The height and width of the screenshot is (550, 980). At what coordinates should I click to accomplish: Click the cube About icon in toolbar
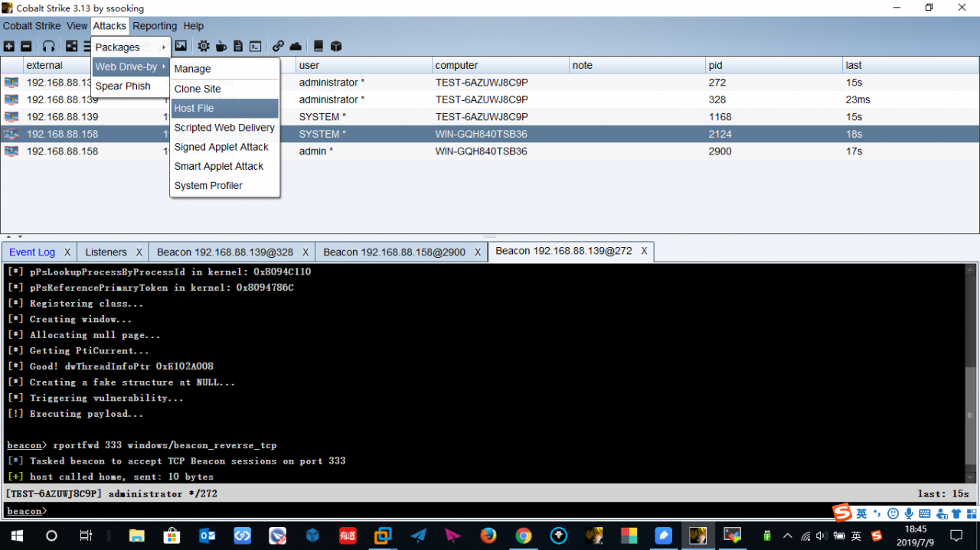click(x=335, y=47)
